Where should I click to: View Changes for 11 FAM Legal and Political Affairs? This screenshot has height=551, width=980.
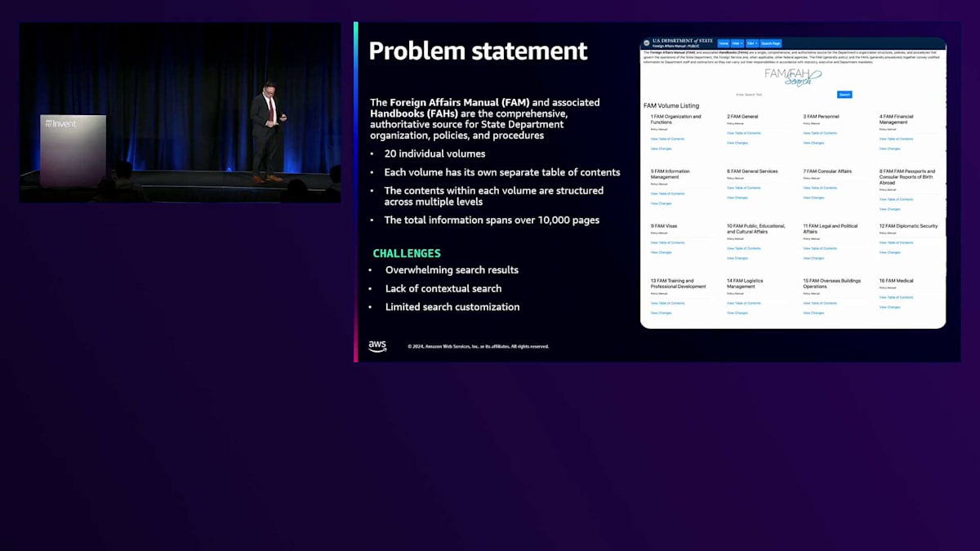coord(813,258)
